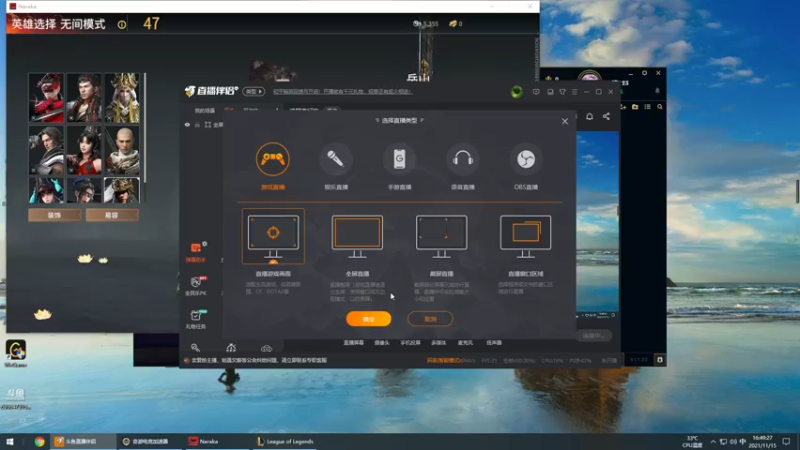Open the desktop shortcut icon above 斗鱼 label
The width and height of the screenshot is (800, 450).
(x=16, y=349)
